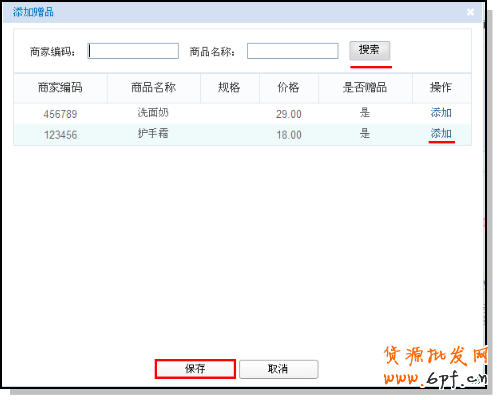
Task: Click the 商家编码 column header
Action: pos(60,88)
